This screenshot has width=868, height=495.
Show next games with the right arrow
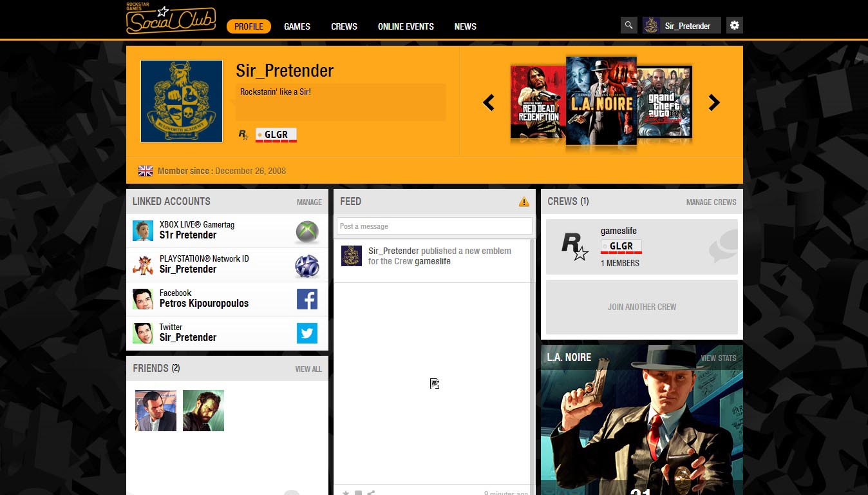pyautogui.click(x=714, y=102)
